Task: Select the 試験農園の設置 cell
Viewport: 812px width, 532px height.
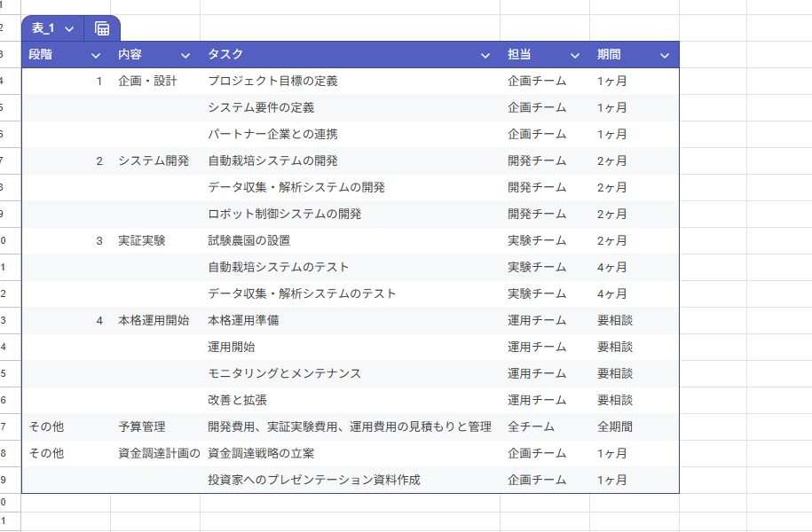Action: (x=248, y=241)
